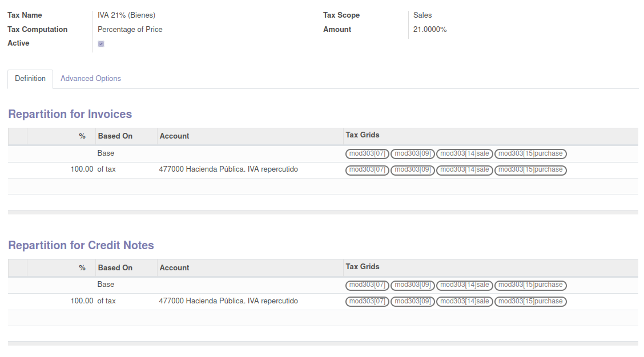Click the Based On header under Invoices
The height and width of the screenshot is (357, 644).
pyautogui.click(x=115, y=136)
